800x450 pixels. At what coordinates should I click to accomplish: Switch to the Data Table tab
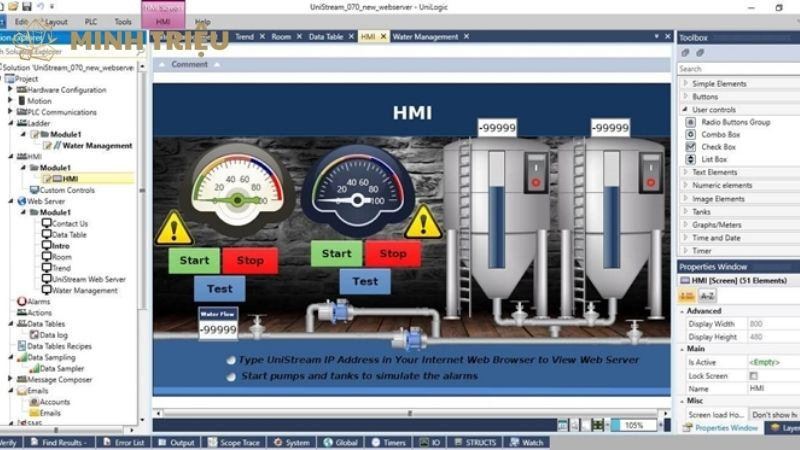325,37
